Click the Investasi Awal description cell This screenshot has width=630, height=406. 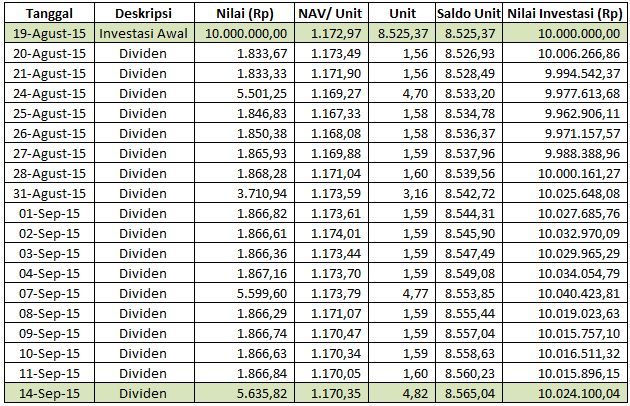click(x=144, y=33)
